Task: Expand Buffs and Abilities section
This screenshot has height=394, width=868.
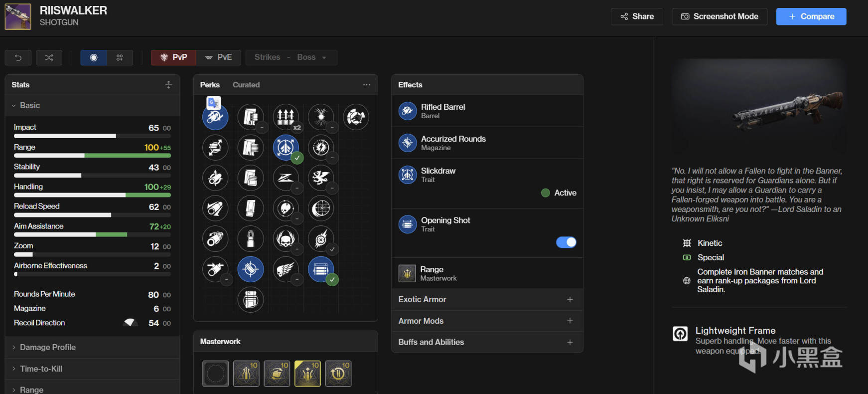Action: point(487,342)
